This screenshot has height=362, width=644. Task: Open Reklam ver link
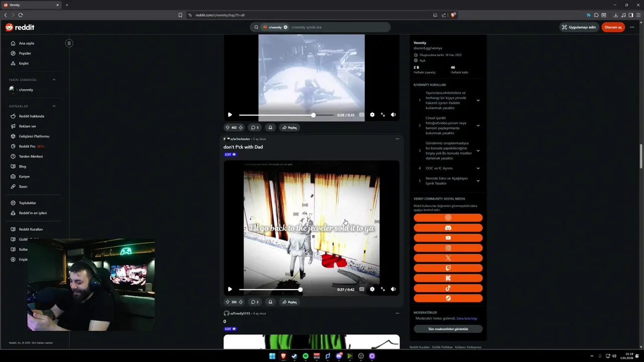click(x=27, y=126)
